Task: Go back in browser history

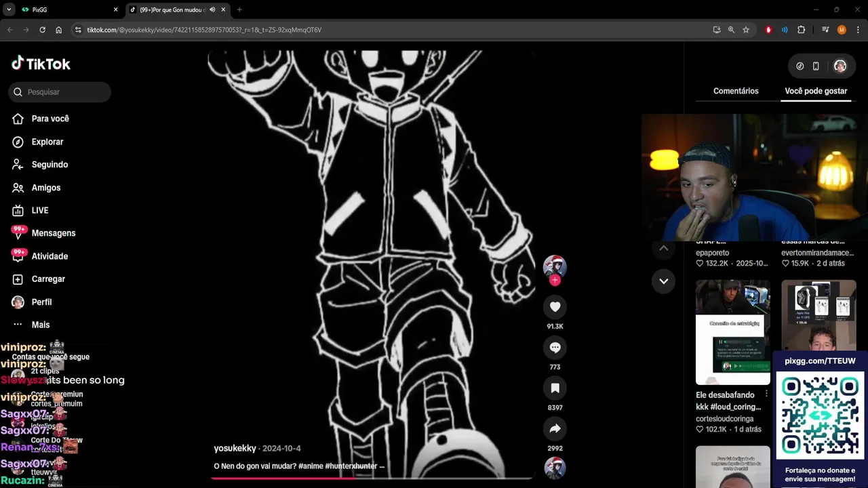Action: tap(9, 30)
